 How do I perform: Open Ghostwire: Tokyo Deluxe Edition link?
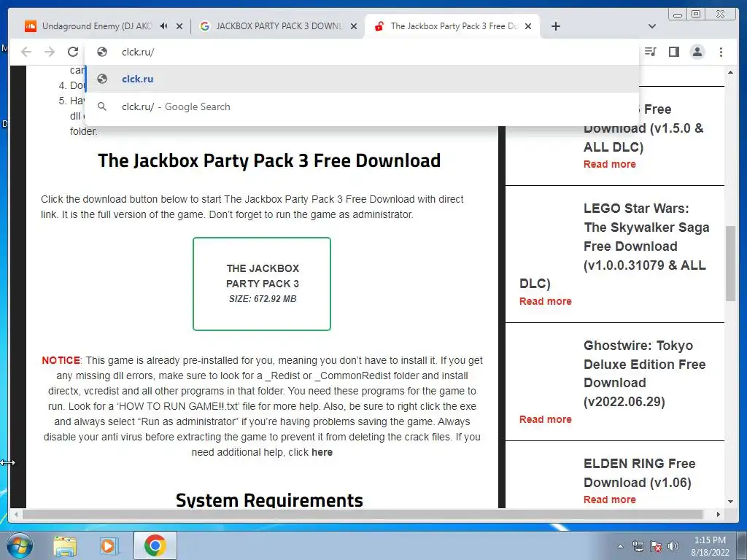[645, 373]
